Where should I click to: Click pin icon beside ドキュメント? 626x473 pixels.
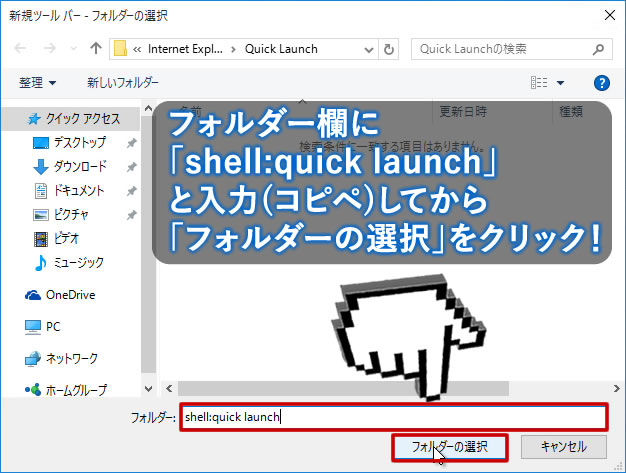(131, 191)
